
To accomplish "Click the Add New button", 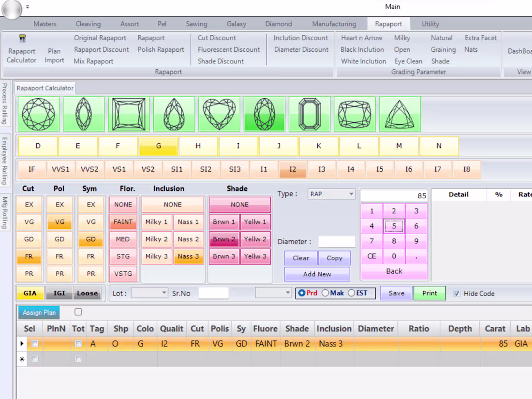I will (x=317, y=274).
